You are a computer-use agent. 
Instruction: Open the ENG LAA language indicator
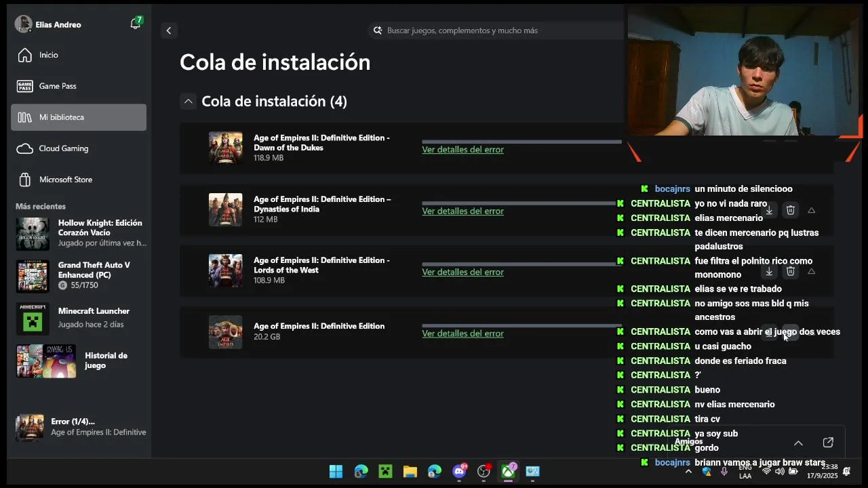click(x=745, y=471)
